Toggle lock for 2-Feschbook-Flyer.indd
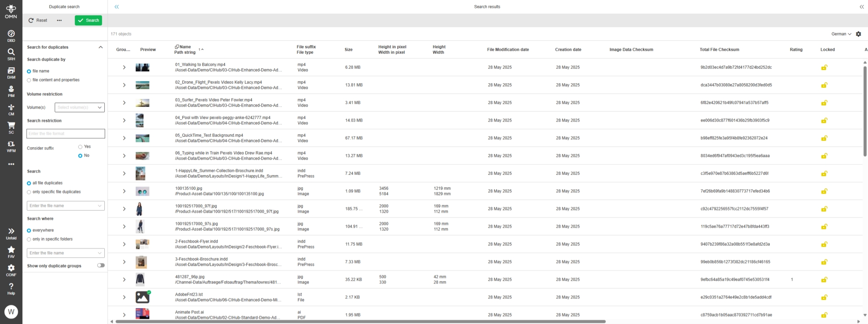 [x=824, y=244]
